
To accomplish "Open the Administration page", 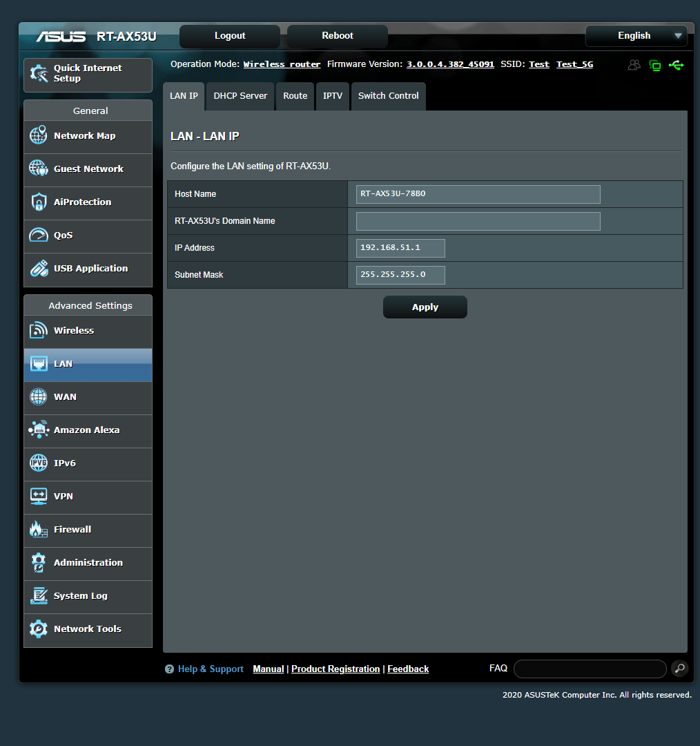I will point(88,564).
